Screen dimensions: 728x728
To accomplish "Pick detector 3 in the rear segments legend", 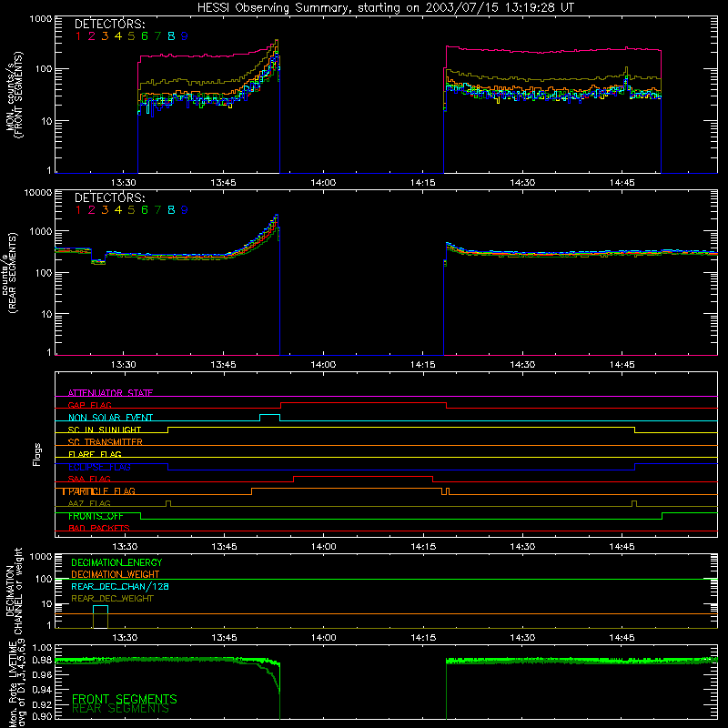I will (x=105, y=210).
